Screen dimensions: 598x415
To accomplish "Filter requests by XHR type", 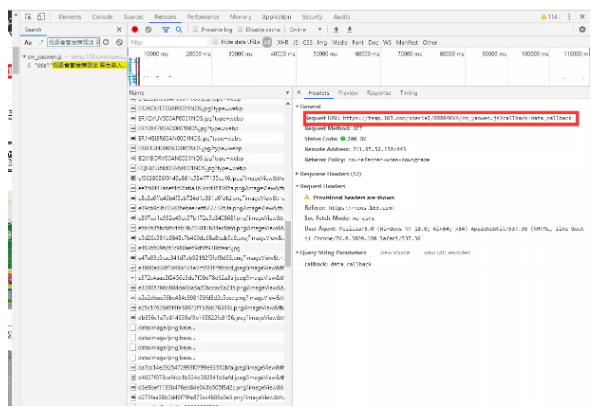I will tap(283, 42).
